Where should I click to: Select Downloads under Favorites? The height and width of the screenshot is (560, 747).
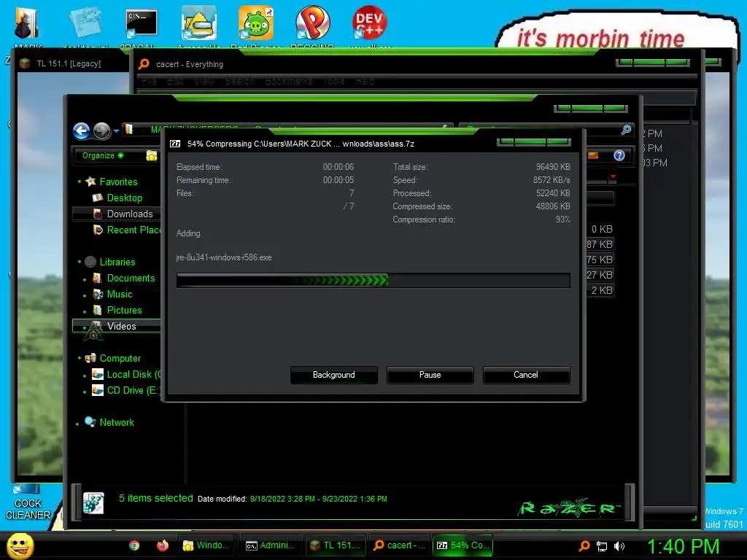130,214
